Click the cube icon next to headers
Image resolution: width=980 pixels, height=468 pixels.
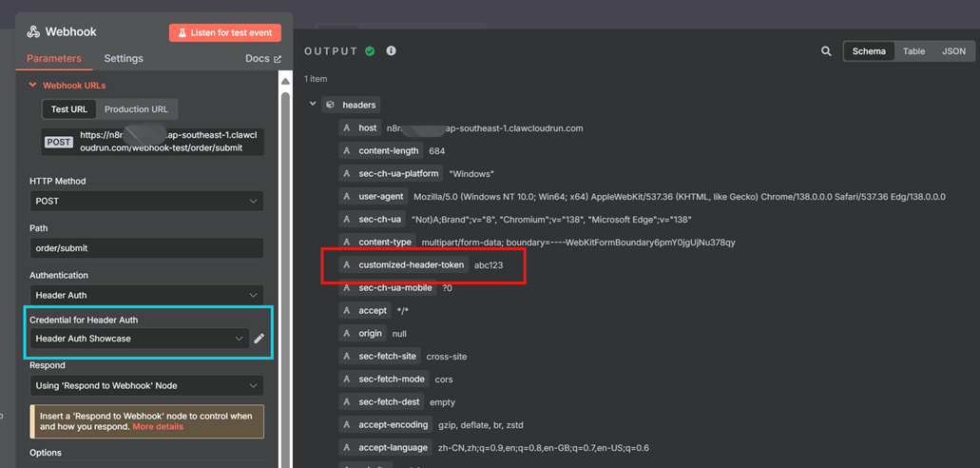[330, 105]
